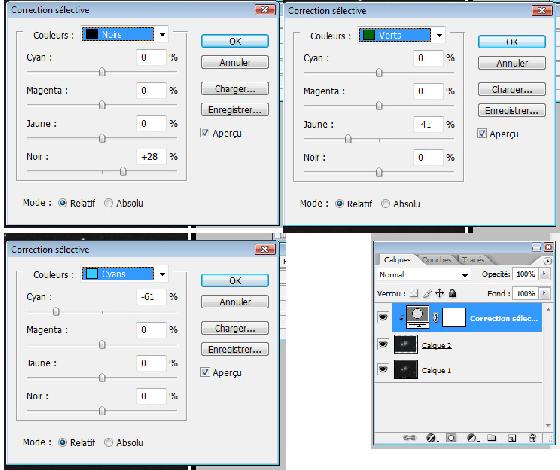
Task: Uncheck Aperçu in the Verts dialog
Action: (482, 134)
